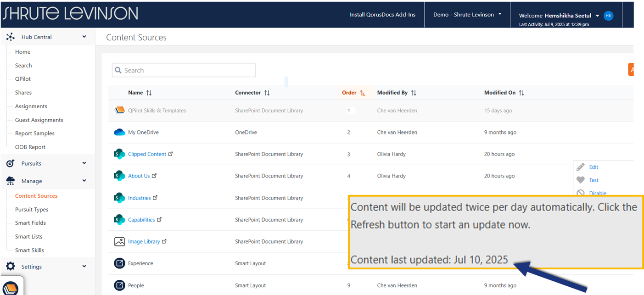Open the QPilot floating icon at bottom left
644x295 pixels.
[12, 287]
